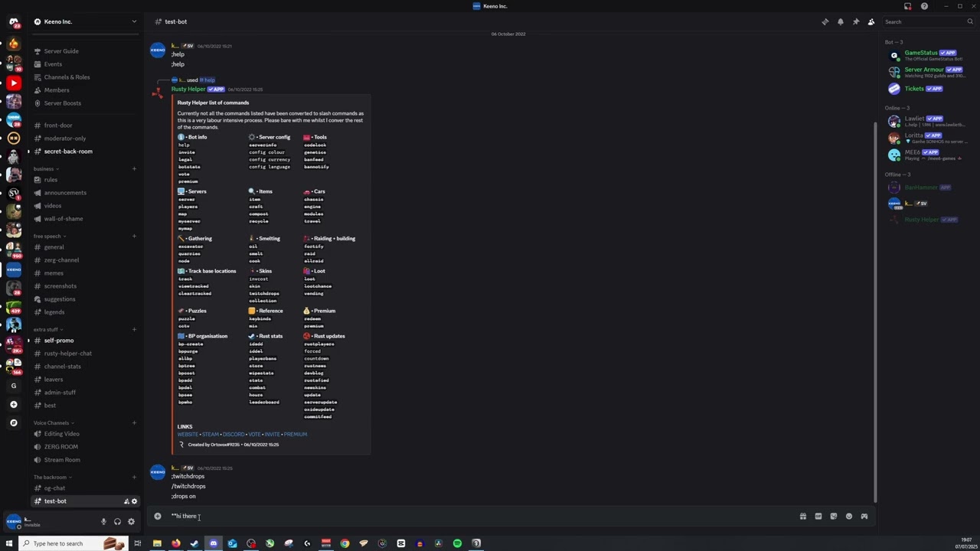
Task: Create invite for test-bot channel
Action: 126,501
